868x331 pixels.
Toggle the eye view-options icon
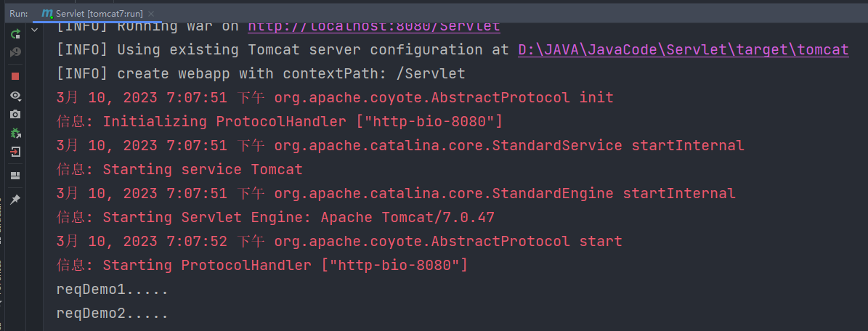pos(15,95)
